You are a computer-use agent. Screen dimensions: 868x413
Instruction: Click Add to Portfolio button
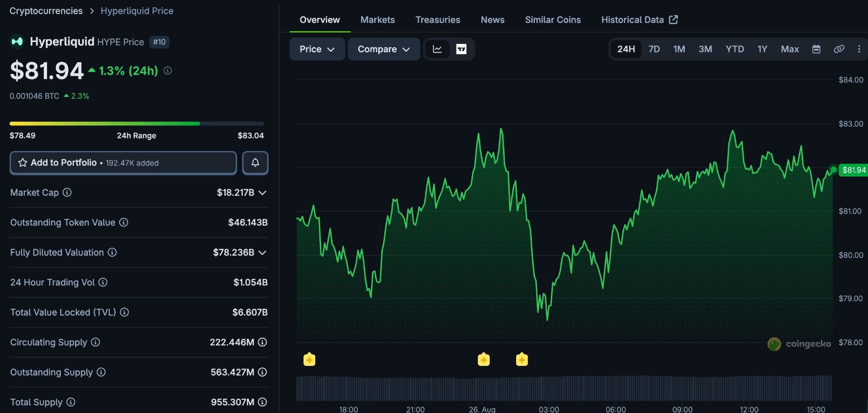123,163
